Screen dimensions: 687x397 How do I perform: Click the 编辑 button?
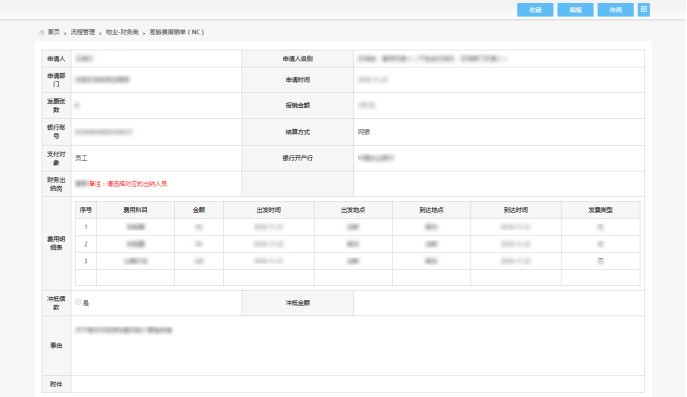575,10
